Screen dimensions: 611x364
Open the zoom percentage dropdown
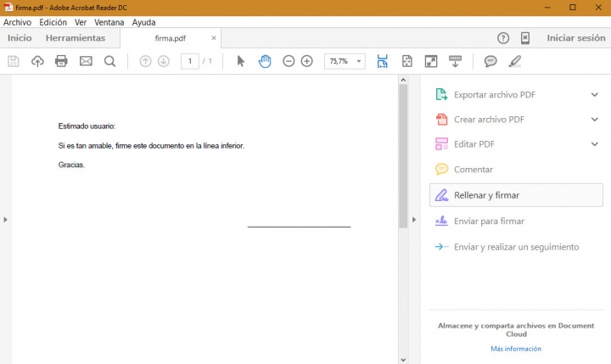tap(359, 61)
